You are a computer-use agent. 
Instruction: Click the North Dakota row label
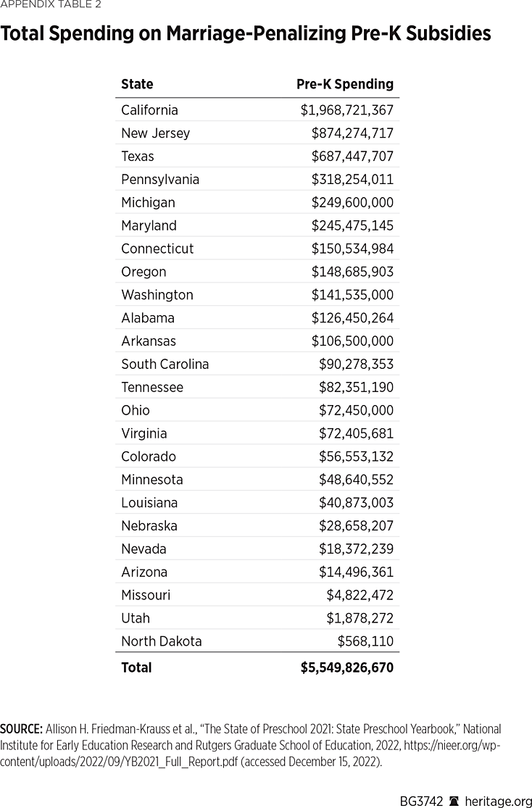pos(162,641)
